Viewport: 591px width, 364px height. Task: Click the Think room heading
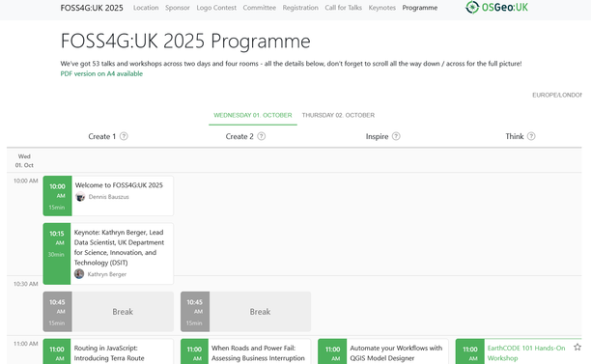(x=515, y=136)
